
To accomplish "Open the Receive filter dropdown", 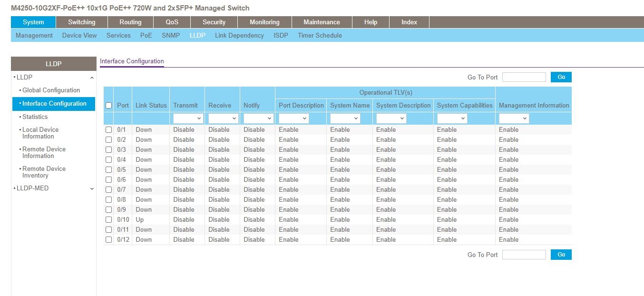I will pyautogui.click(x=223, y=118).
